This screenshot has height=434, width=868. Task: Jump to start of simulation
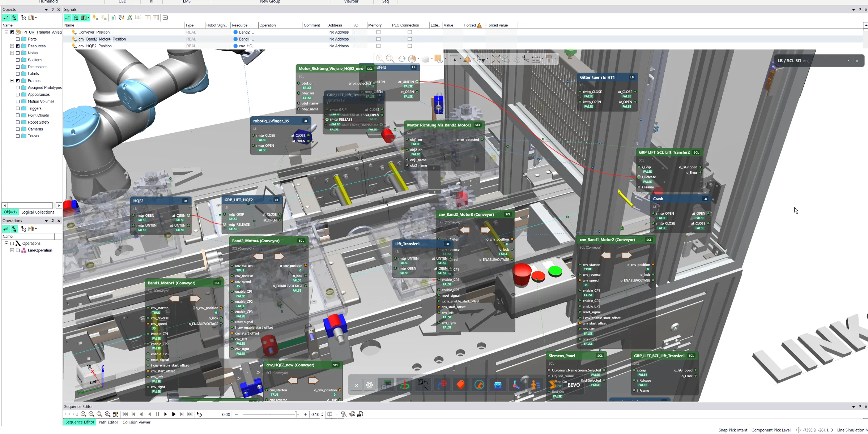[125, 414]
